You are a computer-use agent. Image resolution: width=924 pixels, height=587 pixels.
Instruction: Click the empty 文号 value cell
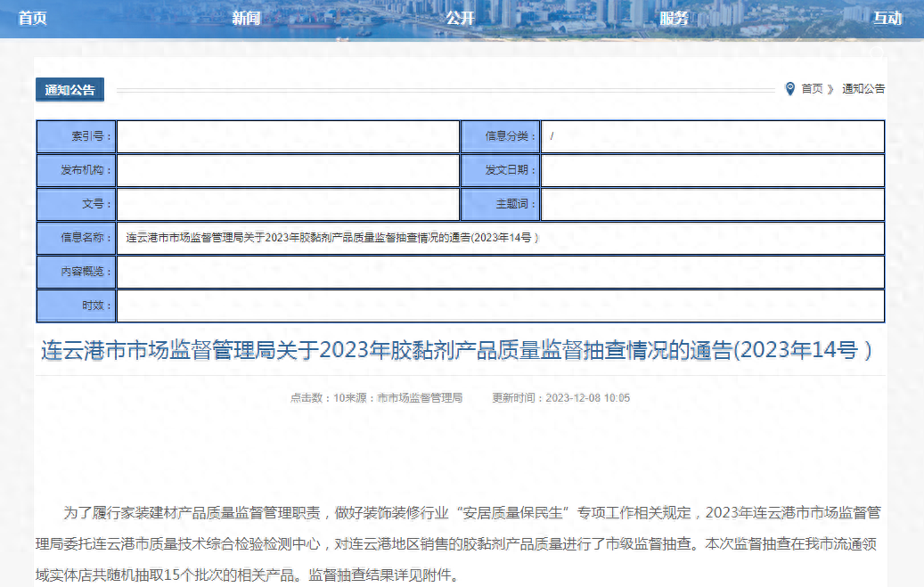288,204
